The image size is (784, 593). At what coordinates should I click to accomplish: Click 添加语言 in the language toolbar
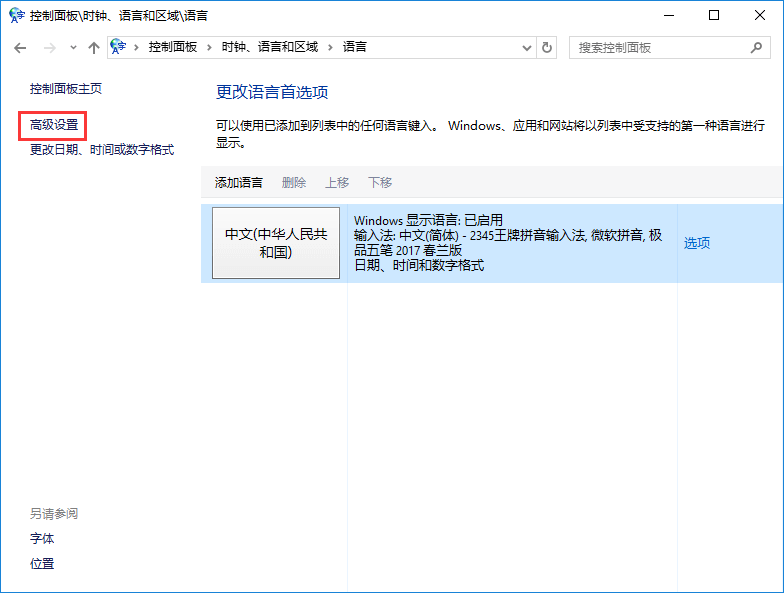tap(238, 182)
